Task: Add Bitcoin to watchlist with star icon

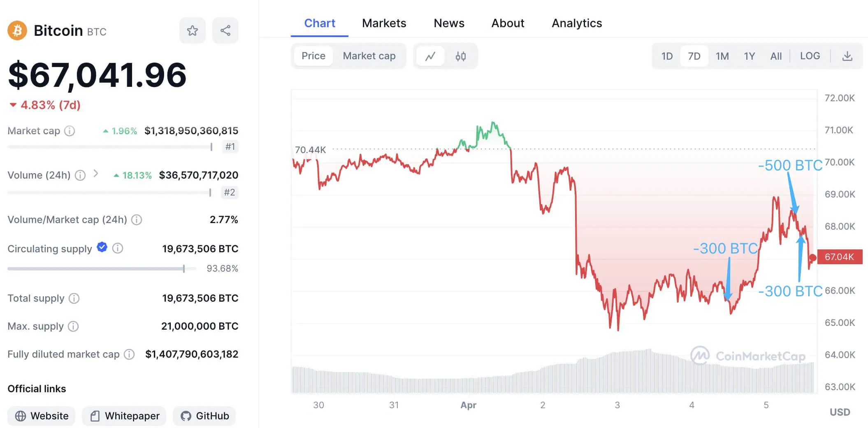Action: pos(192,30)
